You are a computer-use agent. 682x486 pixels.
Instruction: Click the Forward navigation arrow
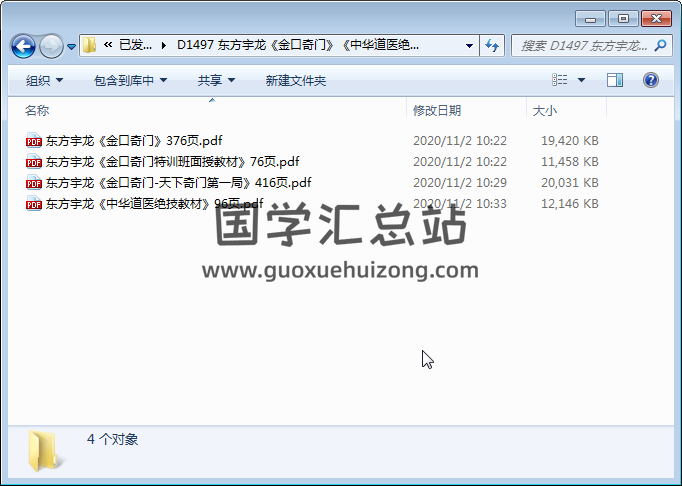51,46
